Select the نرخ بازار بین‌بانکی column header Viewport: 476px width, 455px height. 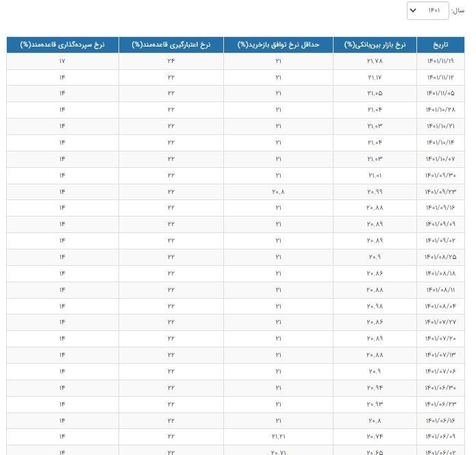point(374,45)
